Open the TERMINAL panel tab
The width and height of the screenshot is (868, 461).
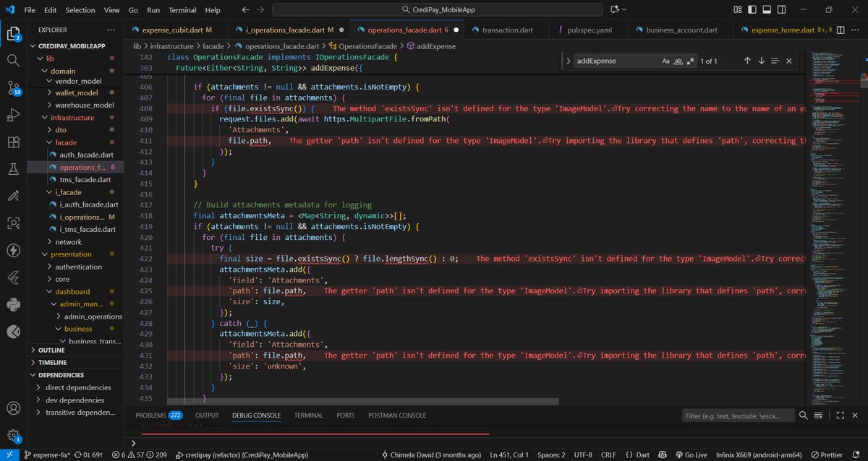click(x=308, y=415)
